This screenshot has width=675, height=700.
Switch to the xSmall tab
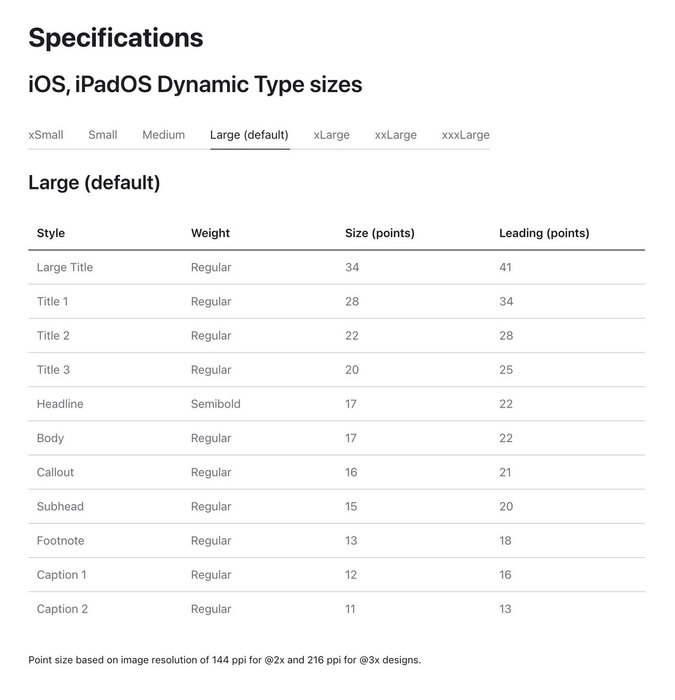click(x=46, y=135)
